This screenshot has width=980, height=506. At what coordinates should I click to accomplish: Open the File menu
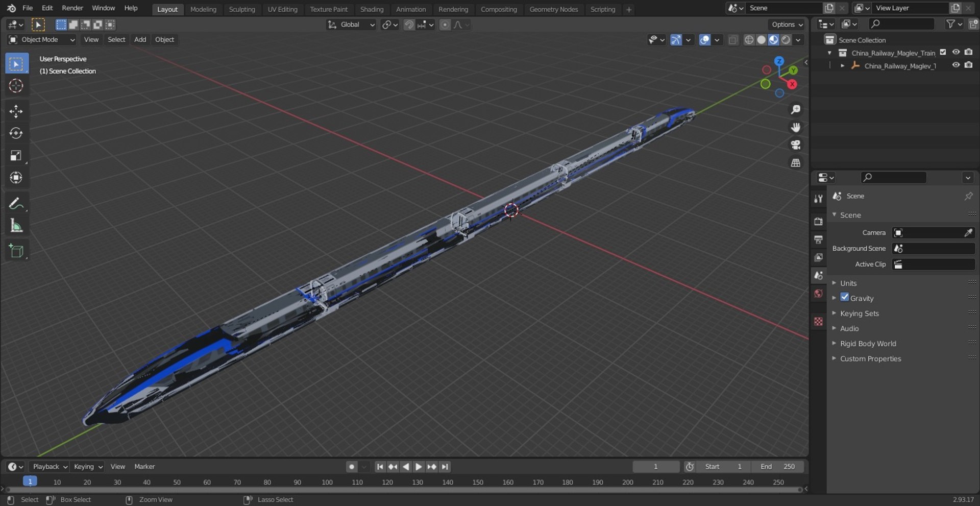tap(28, 8)
